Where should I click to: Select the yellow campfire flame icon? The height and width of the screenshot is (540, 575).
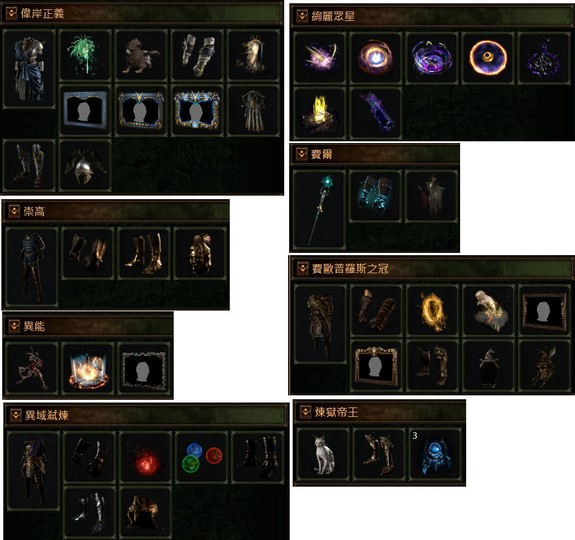[320, 113]
